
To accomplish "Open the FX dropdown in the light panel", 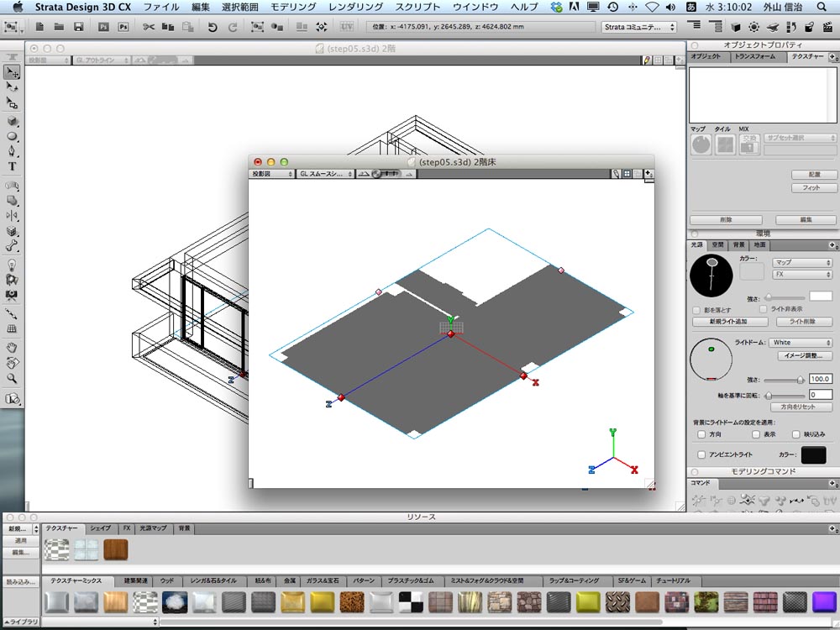I will (802, 275).
